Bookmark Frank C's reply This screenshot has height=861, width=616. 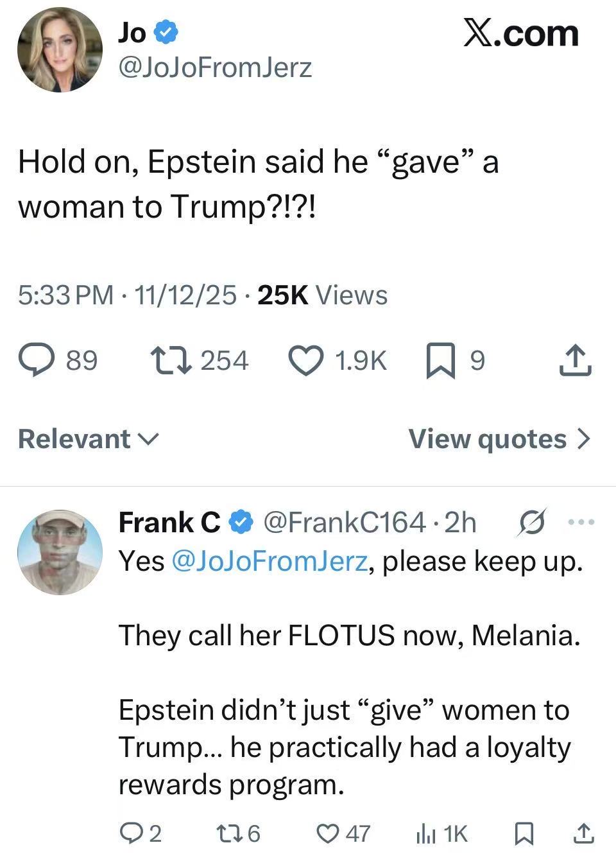pyautogui.click(x=525, y=833)
